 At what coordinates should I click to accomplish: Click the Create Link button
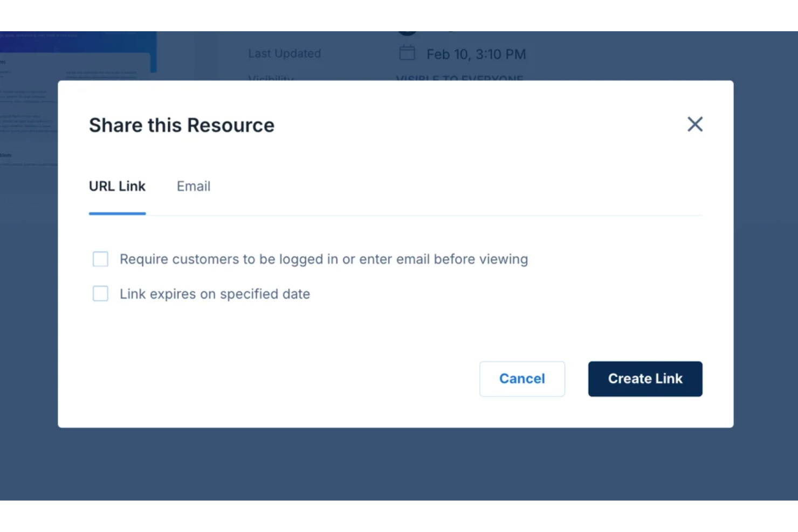pyautogui.click(x=645, y=378)
